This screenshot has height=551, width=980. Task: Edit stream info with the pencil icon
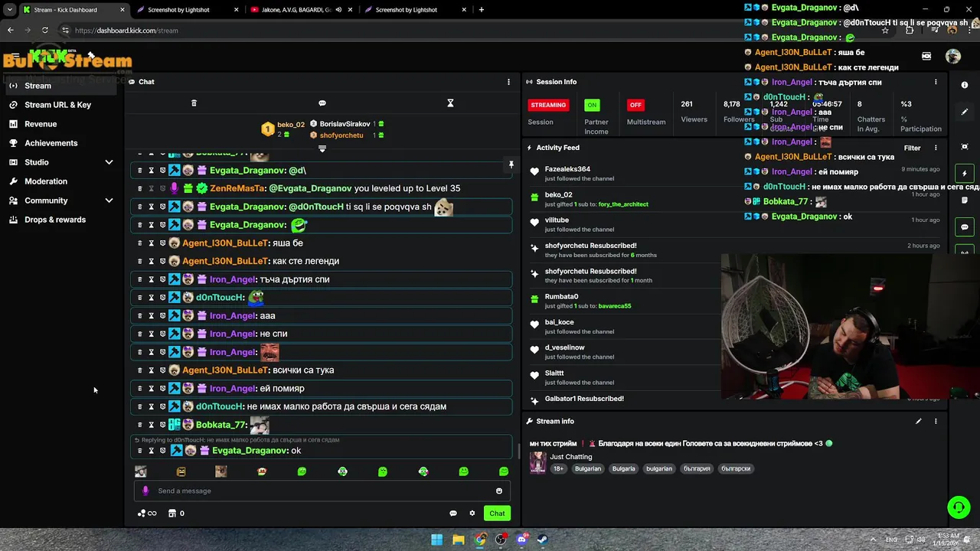[918, 421]
